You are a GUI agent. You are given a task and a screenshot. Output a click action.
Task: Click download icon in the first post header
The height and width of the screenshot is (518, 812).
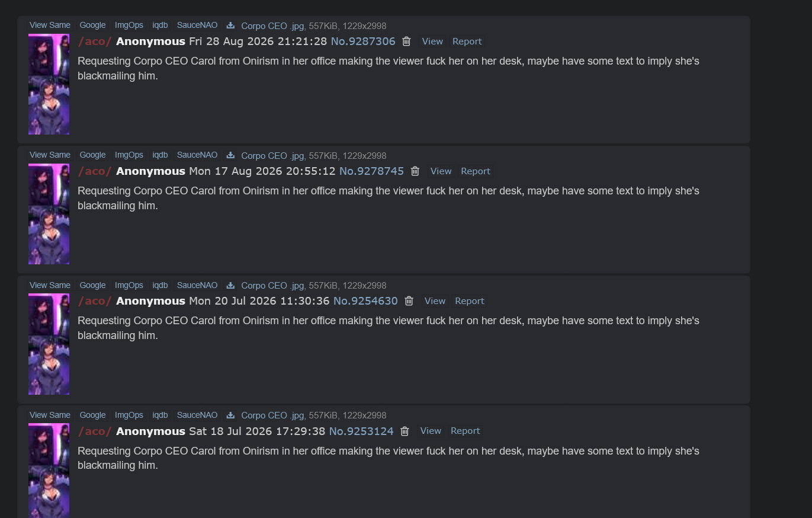(230, 25)
